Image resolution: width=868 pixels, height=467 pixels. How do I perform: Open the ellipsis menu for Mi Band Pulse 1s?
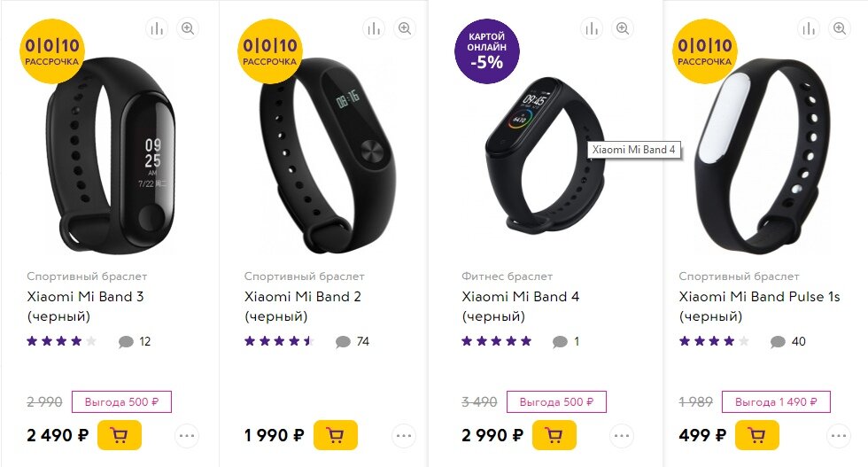tap(839, 436)
